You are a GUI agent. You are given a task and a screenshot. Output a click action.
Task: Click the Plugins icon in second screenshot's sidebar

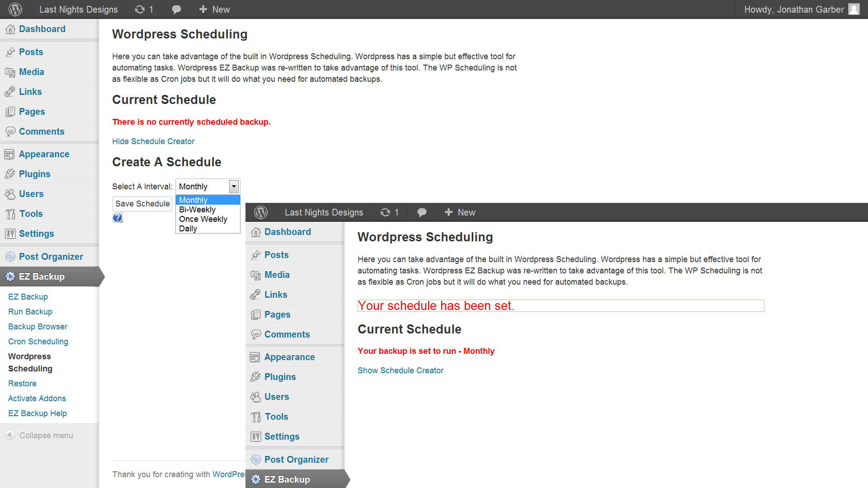(x=255, y=377)
